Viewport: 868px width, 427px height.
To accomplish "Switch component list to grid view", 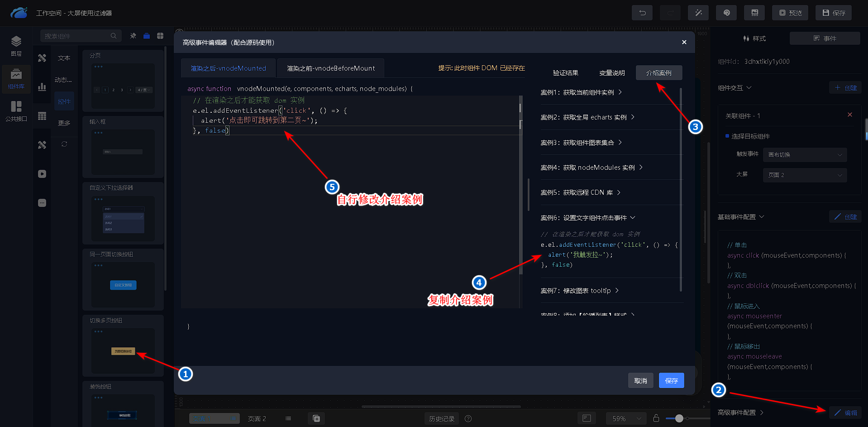I will (160, 36).
